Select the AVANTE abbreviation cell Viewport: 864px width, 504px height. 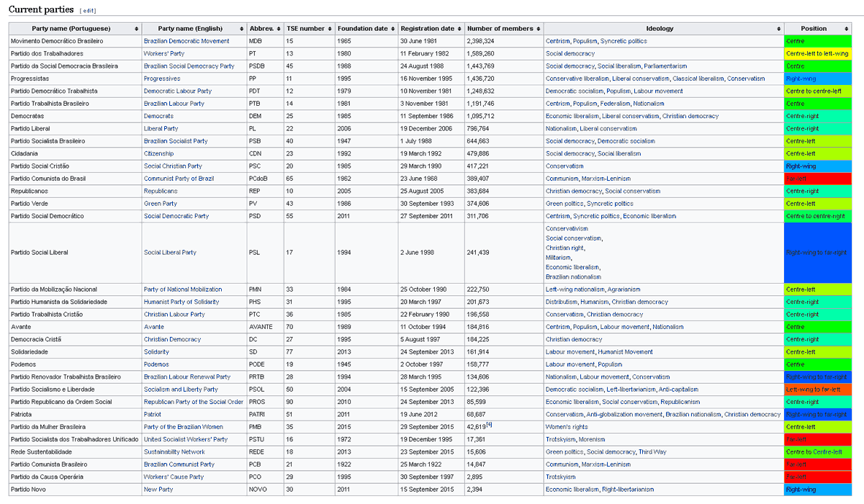(x=265, y=327)
